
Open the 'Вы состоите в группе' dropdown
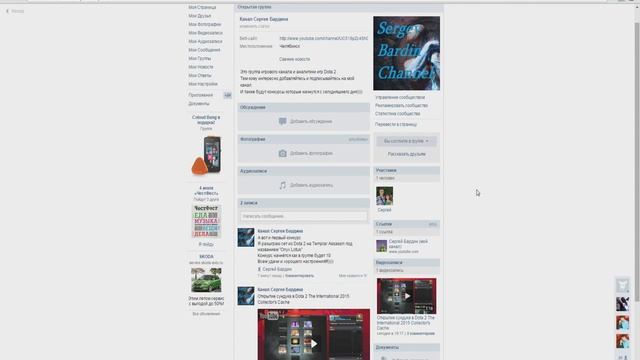tap(406, 141)
